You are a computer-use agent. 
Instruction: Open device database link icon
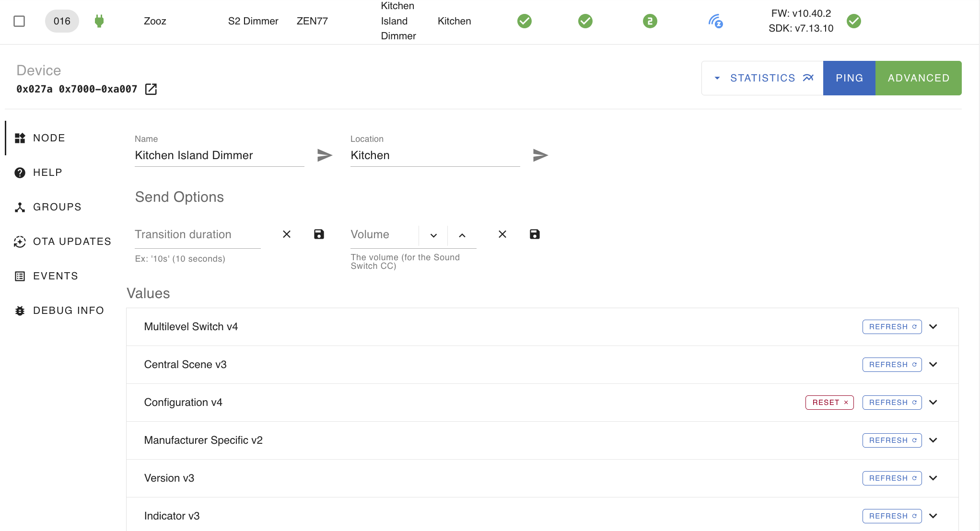coord(151,89)
